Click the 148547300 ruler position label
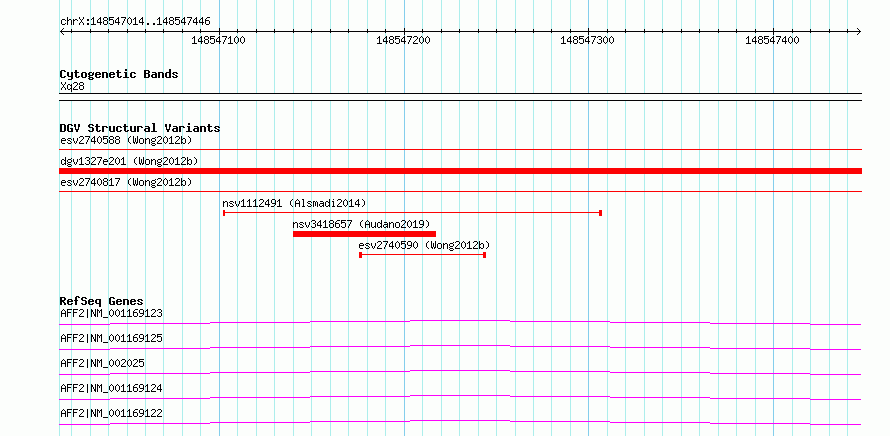Image resolution: width=890 pixels, height=436 pixels. point(587,40)
